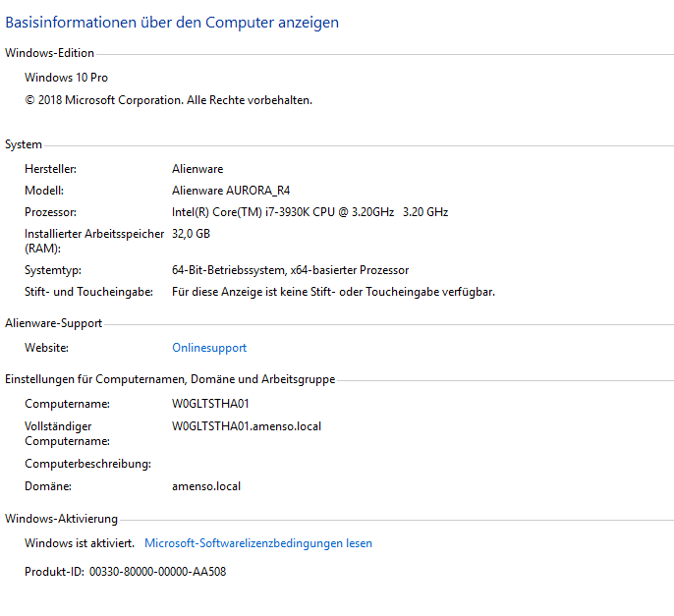The width and height of the screenshot is (674, 616).
Task: Click the Installierter Arbeitsspeicher (RAM): label
Action: tap(94, 241)
